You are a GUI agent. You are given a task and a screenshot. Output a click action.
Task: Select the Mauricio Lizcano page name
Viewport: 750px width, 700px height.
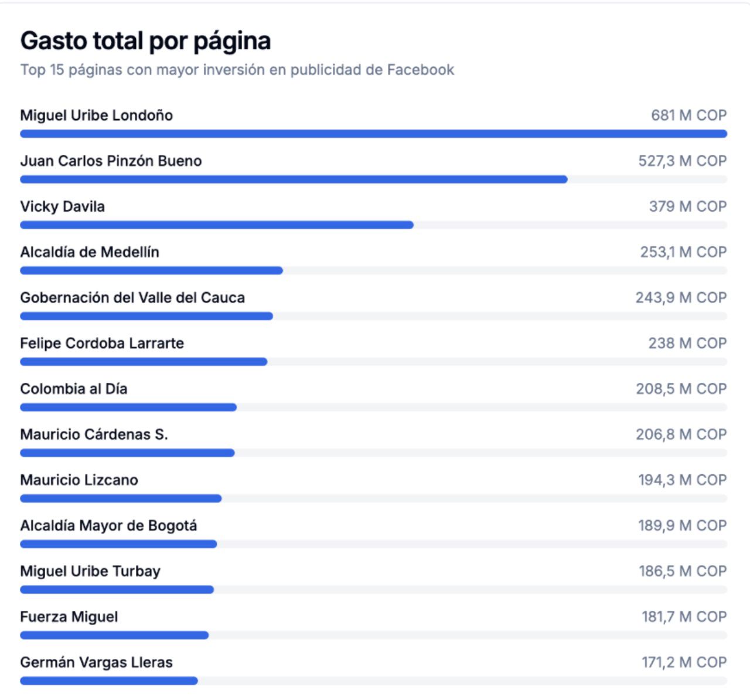(x=79, y=480)
